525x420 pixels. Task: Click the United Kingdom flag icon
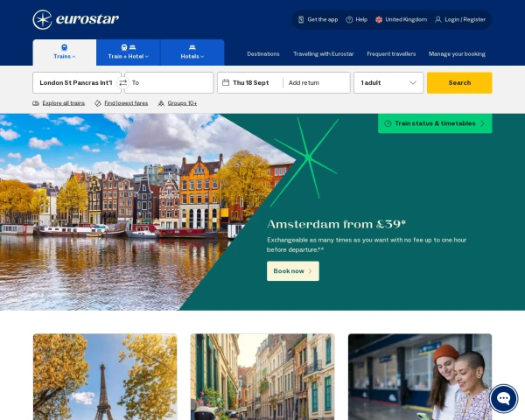point(379,19)
